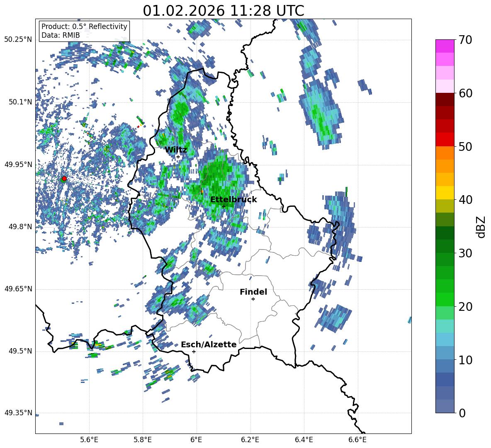Click the 6.6°E longitude label

(x=357, y=440)
